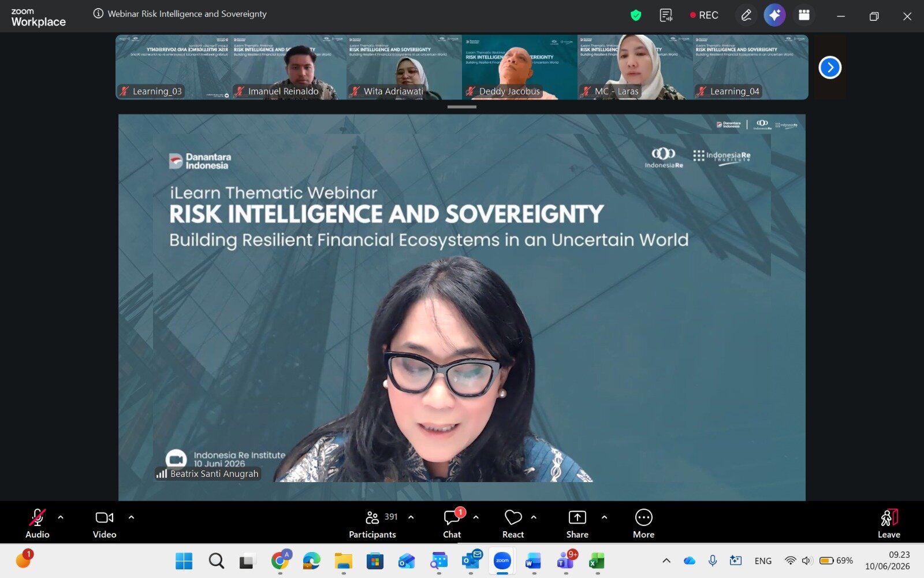Start screen sharing with the Share button
Image resolution: width=924 pixels, height=578 pixels.
point(577,523)
